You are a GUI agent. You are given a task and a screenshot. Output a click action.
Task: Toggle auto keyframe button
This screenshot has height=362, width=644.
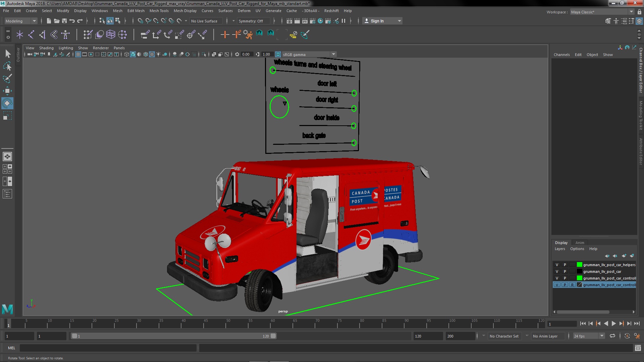627,336
